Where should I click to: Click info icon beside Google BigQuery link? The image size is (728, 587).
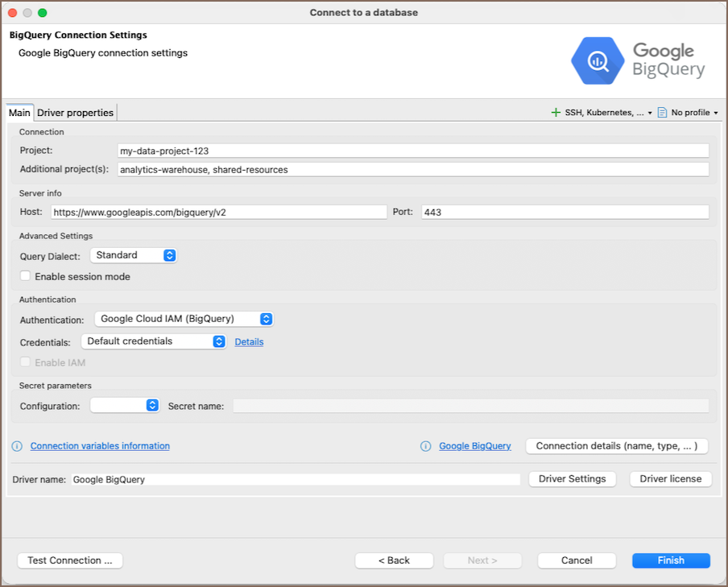(426, 446)
